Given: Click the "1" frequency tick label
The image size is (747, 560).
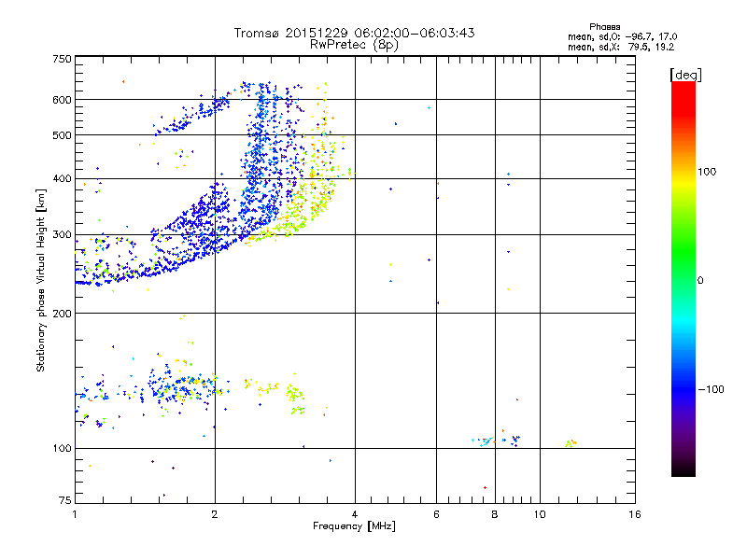Looking at the screenshot, I should 75,514.
